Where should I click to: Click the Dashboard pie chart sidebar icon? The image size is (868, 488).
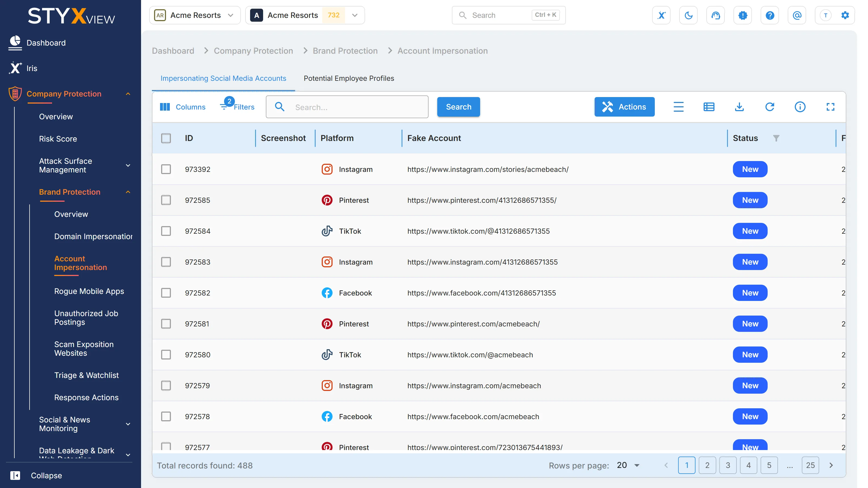pos(15,43)
